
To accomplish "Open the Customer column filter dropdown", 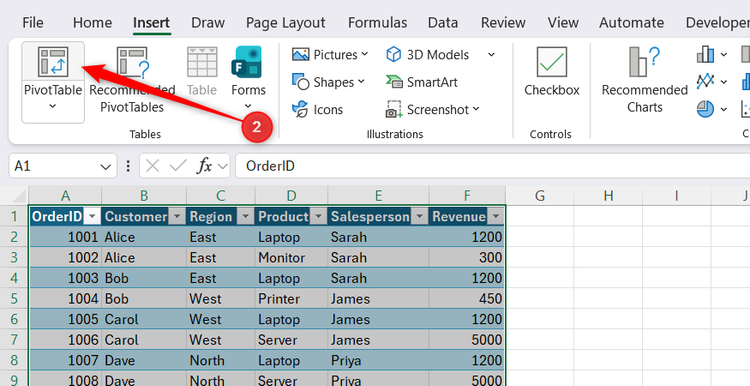I will [x=177, y=217].
